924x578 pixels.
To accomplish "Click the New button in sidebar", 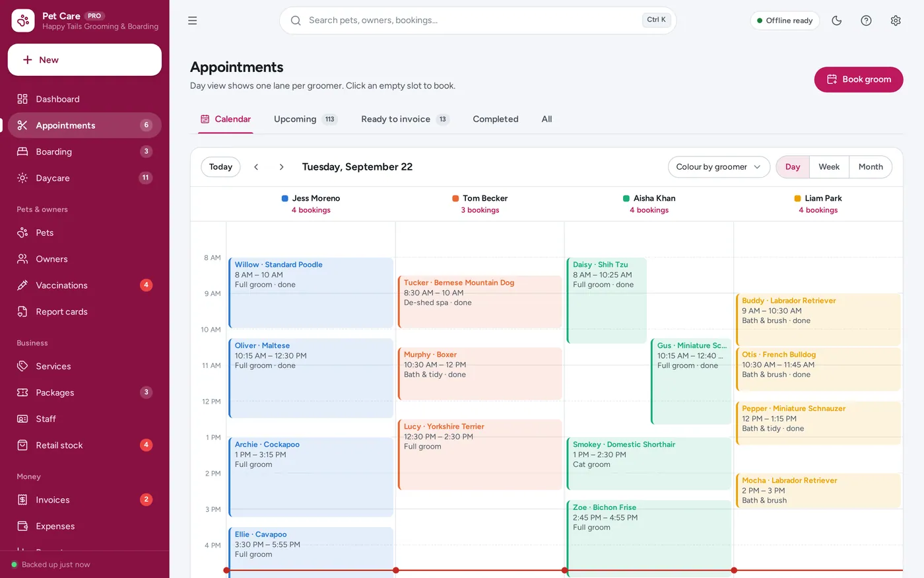I will click(84, 60).
